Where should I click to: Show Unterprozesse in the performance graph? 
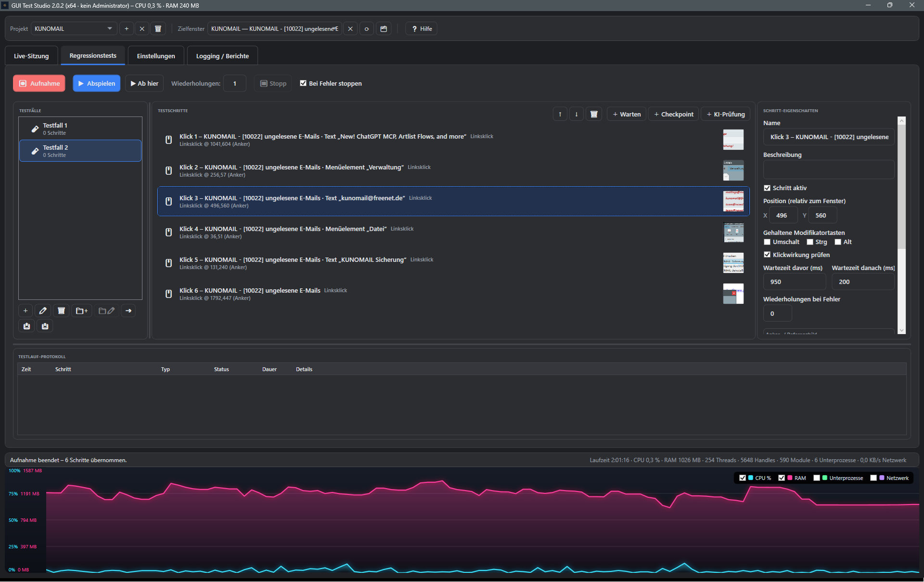pos(817,478)
